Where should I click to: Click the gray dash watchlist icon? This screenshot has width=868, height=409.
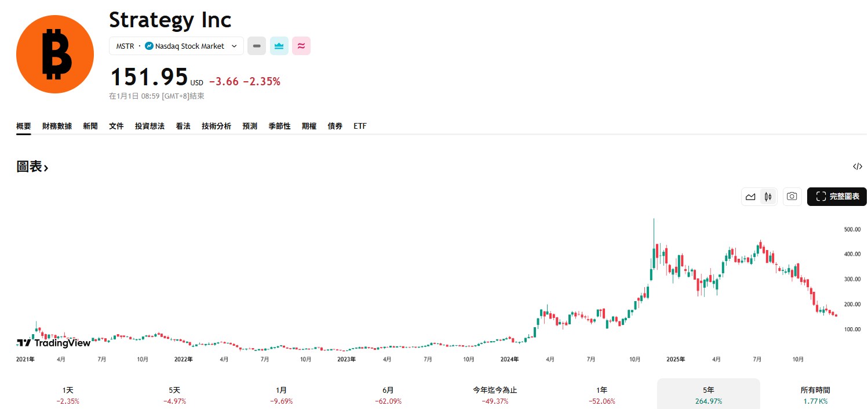[257, 45]
